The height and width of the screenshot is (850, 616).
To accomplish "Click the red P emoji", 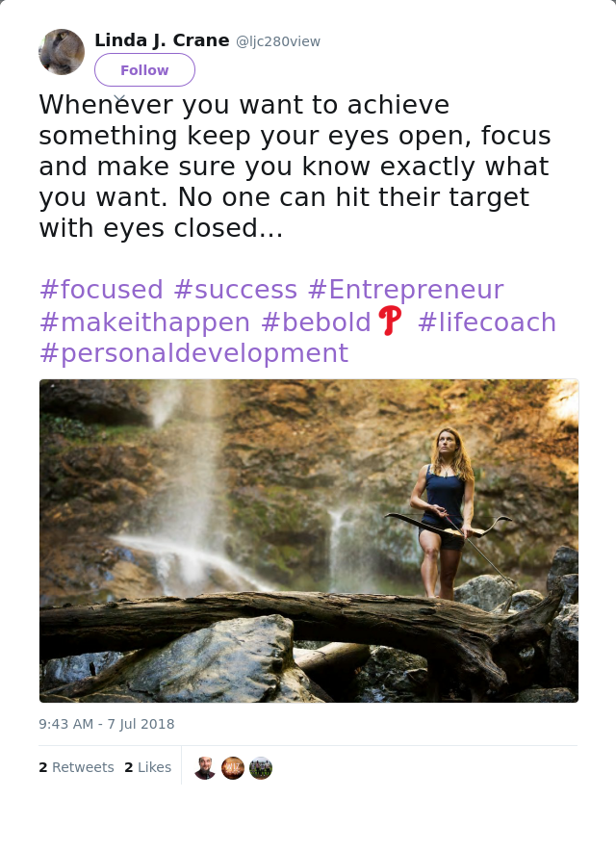I will (391, 321).
